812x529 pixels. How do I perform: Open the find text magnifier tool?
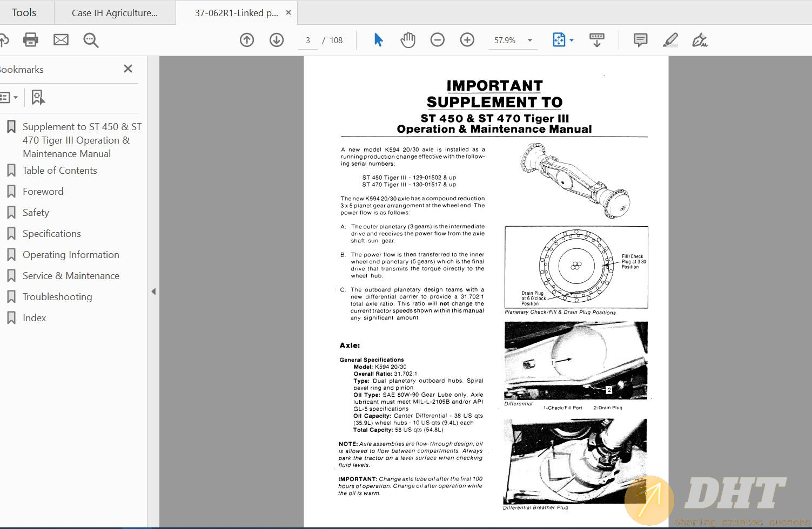pyautogui.click(x=91, y=40)
